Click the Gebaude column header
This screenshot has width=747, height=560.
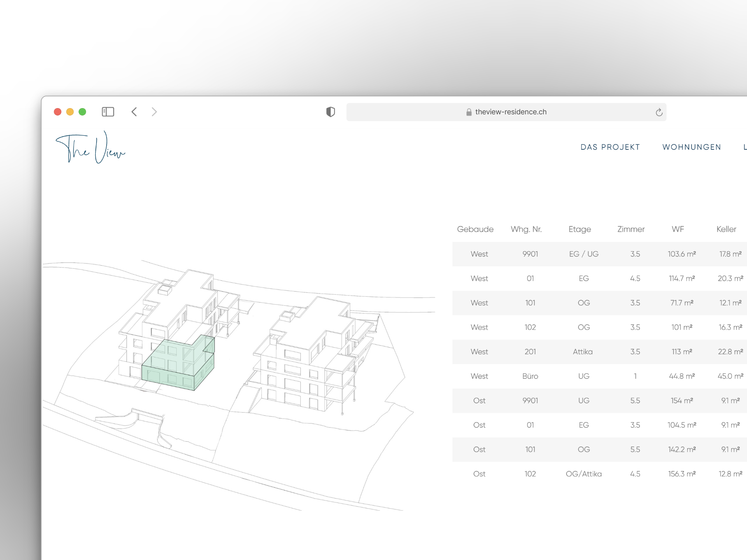coord(475,229)
